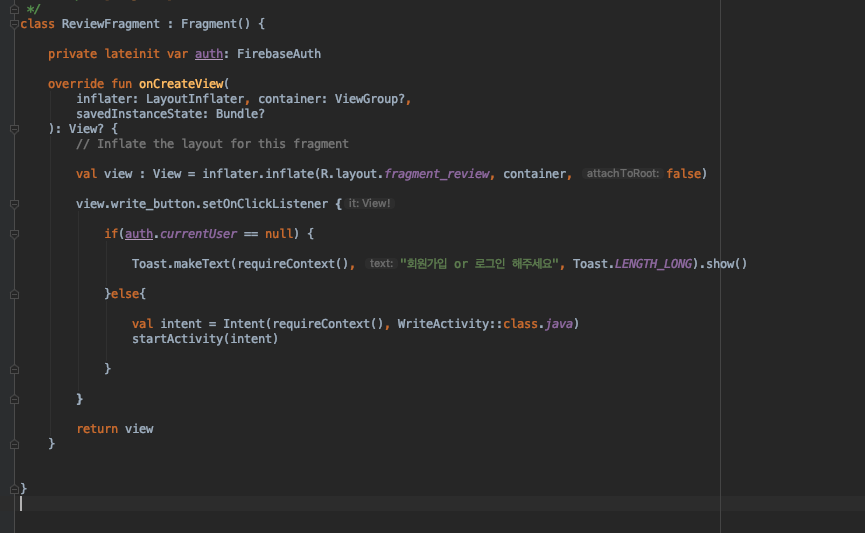Click the 'text:' parameter hint
The height and width of the screenshot is (533, 865).
[x=381, y=264]
